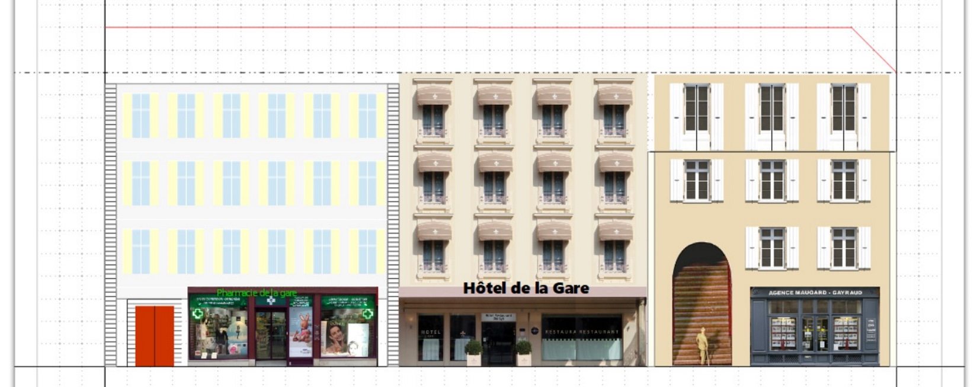This screenshot has width=980, height=387.
Task: Select the hotel's 'RESTAURANT' window
Action: (582, 337)
